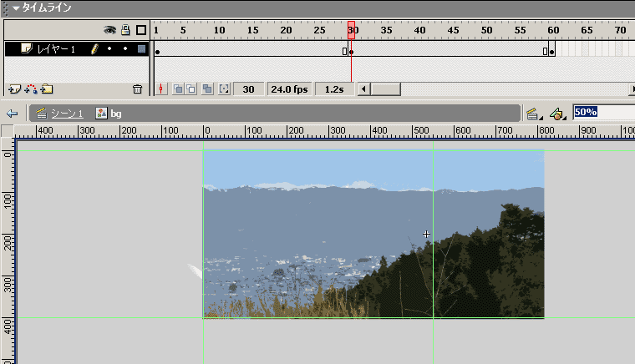The width and height of the screenshot is (635, 364).
Task: Open modify onion markers menu
Action: pyautogui.click(x=224, y=89)
